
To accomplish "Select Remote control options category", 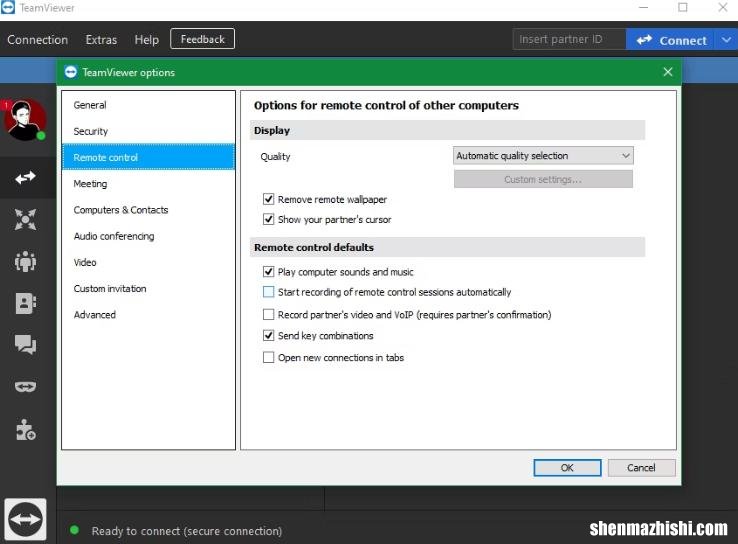I will pyautogui.click(x=148, y=157).
